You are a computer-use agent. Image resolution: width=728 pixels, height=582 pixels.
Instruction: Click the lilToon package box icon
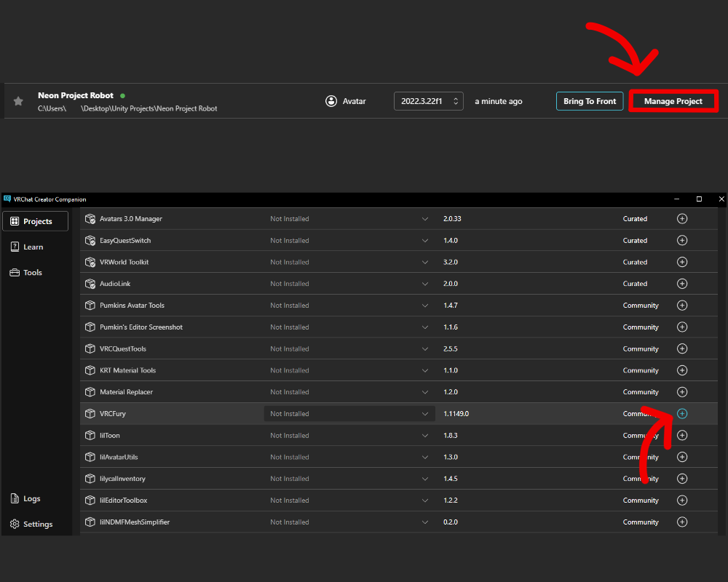pyautogui.click(x=90, y=435)
